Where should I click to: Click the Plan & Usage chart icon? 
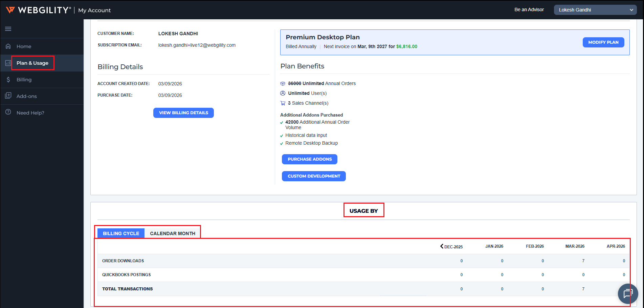(8, 63)
